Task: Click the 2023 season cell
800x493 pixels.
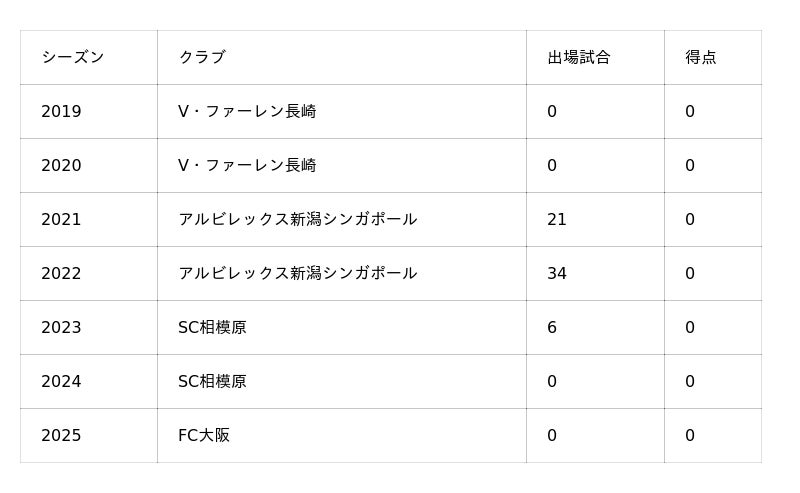Action: coord(61,328)
